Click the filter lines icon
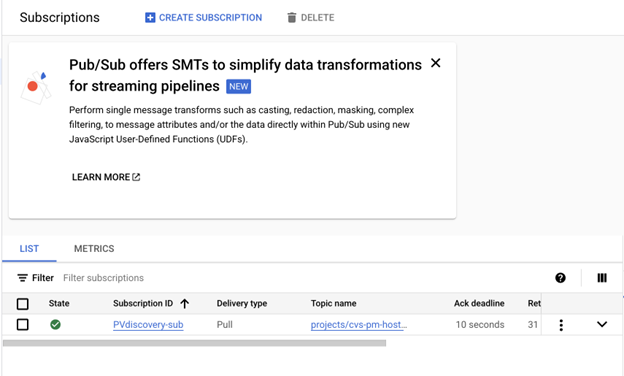This screenshot has width=624, height=376. click(x=22, y=278)
